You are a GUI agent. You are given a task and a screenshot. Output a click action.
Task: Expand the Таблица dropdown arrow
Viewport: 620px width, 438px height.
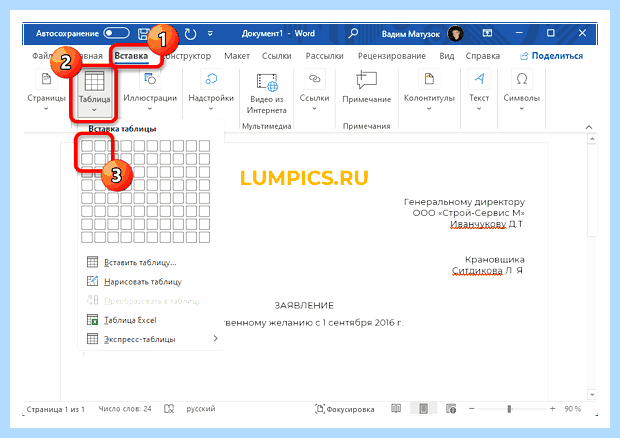[94, 110]
